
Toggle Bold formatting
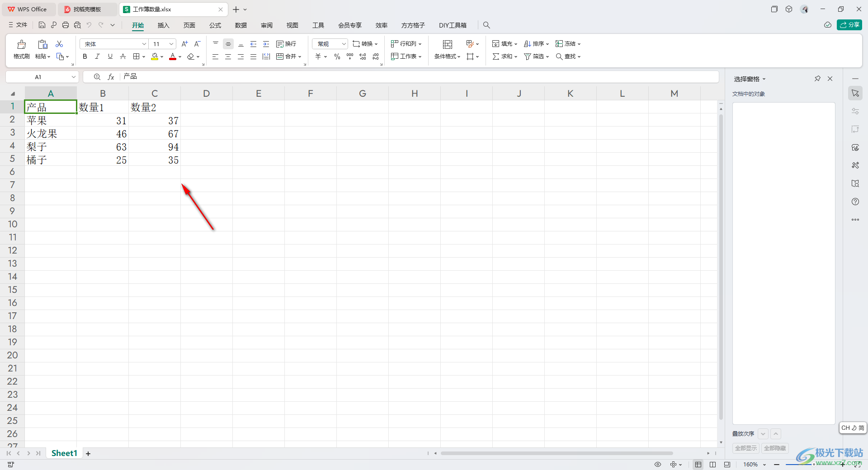(x=85, y=56)
